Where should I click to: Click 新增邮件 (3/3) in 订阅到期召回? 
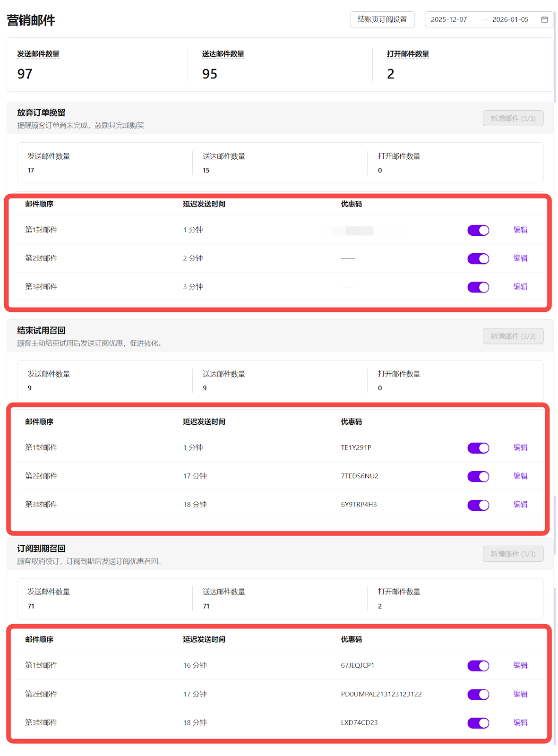pos(513,554)
